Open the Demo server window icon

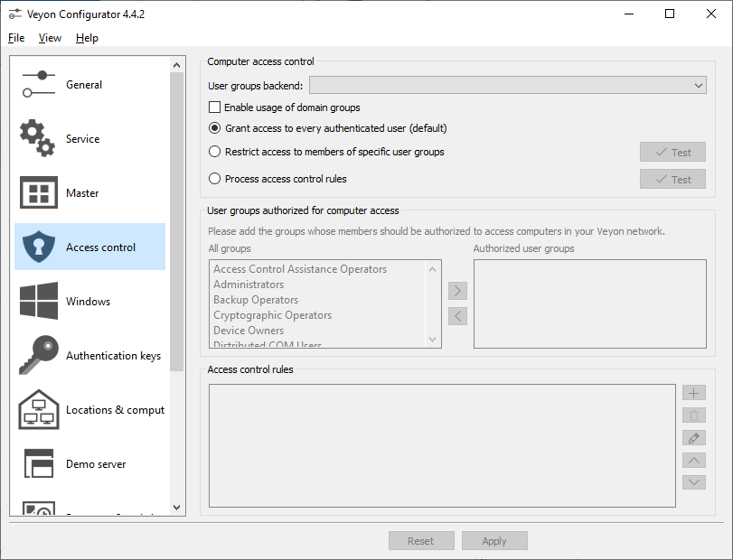click(x=38, y=463)
